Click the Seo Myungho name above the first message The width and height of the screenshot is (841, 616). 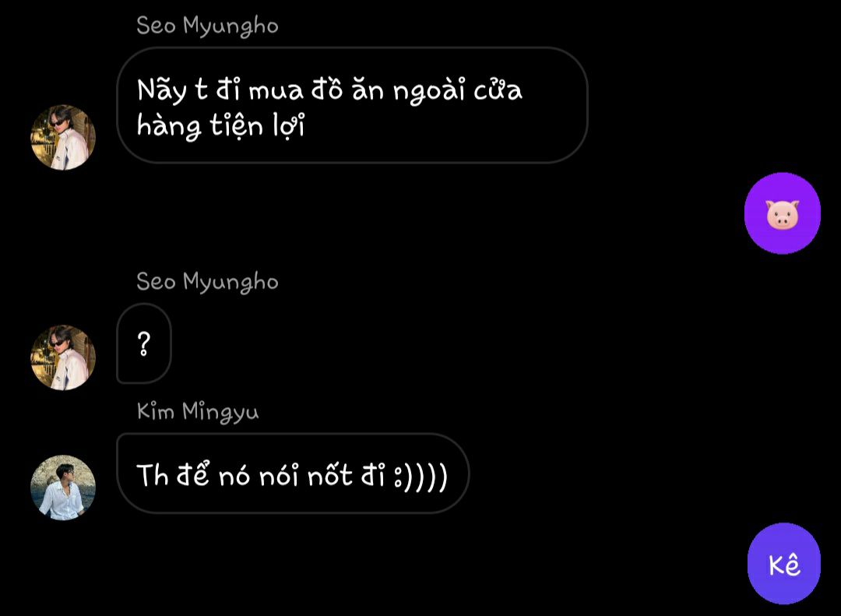click(208, 26)
